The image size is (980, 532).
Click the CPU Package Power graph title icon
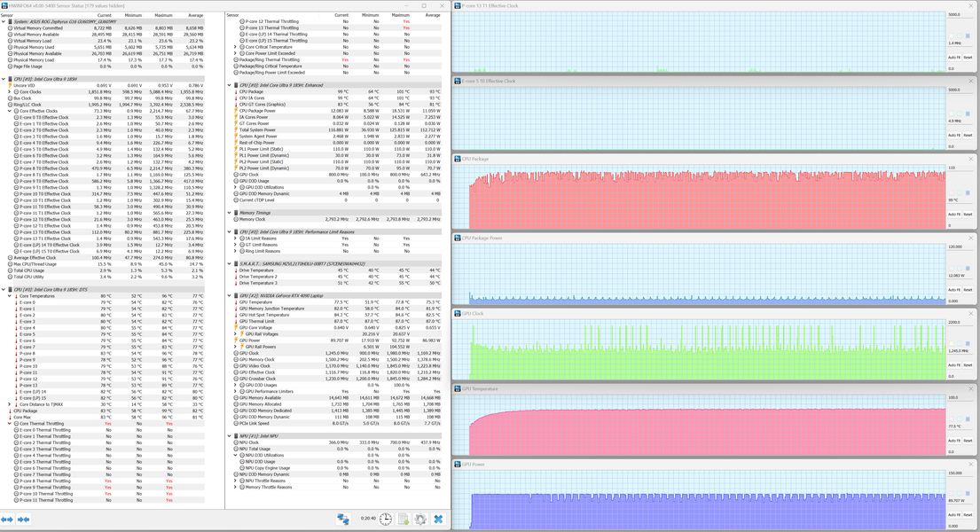[x=458, y=239]
